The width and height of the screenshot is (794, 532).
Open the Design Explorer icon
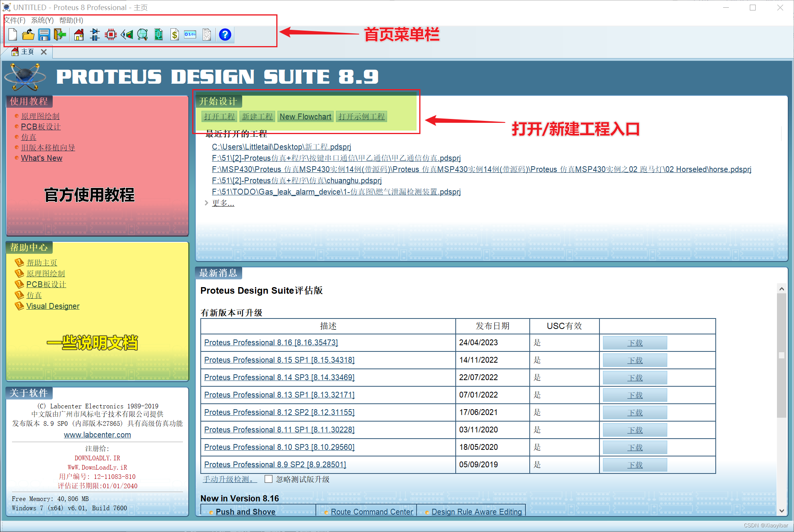(x=158, y=34)
